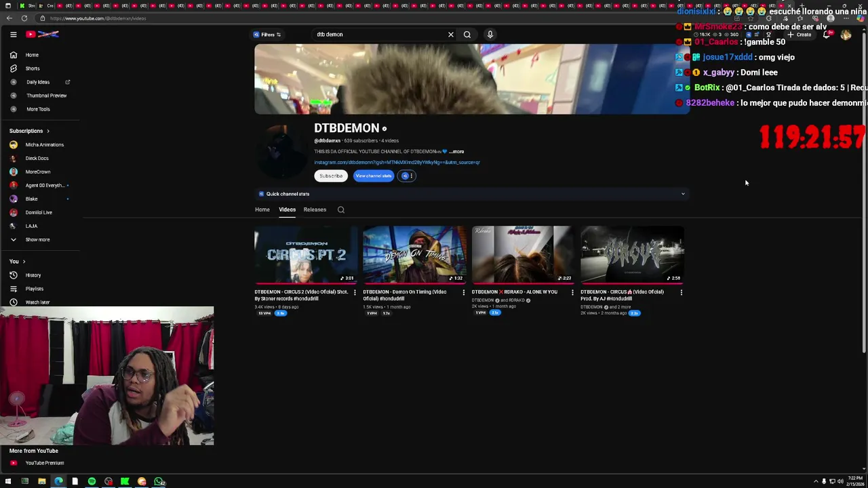Click the search box with 'dtb demon'
This screenshot has width=868, height=488.
pos(378,35)
